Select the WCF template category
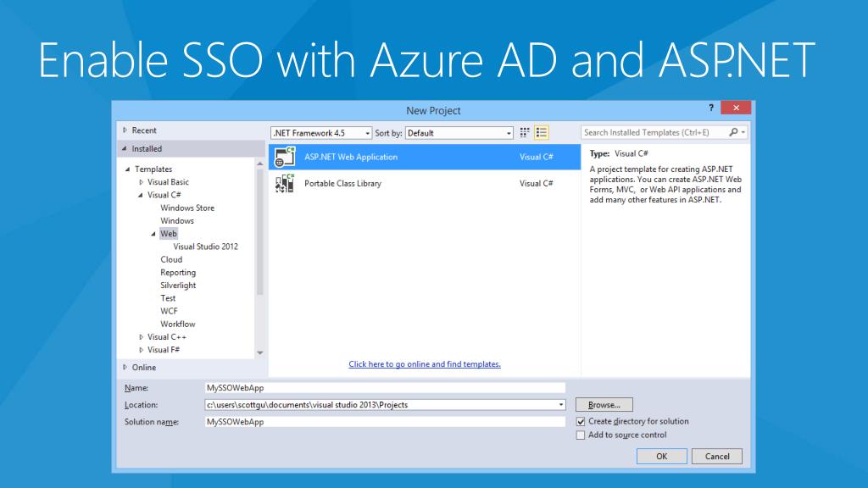 (169, 311)
